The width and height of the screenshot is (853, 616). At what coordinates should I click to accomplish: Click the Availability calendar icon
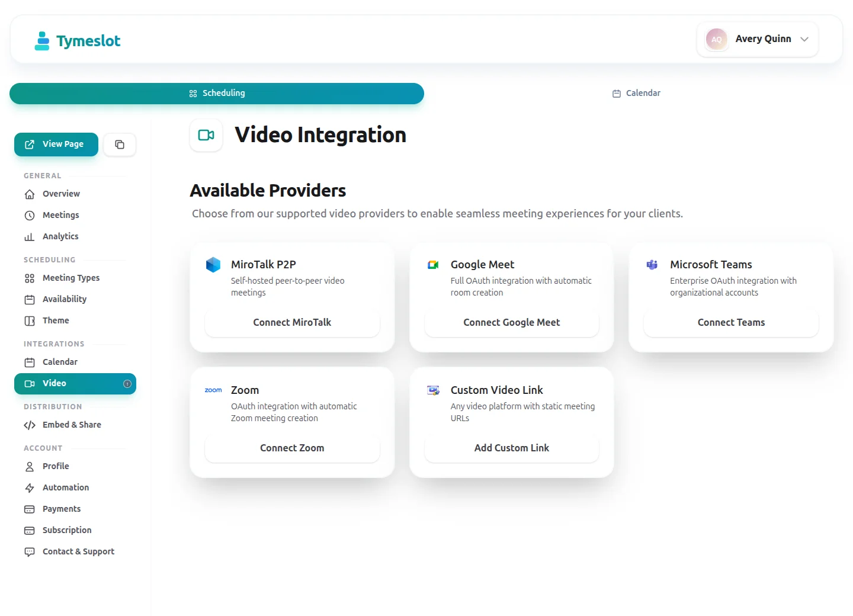click(x=30, y=300)
